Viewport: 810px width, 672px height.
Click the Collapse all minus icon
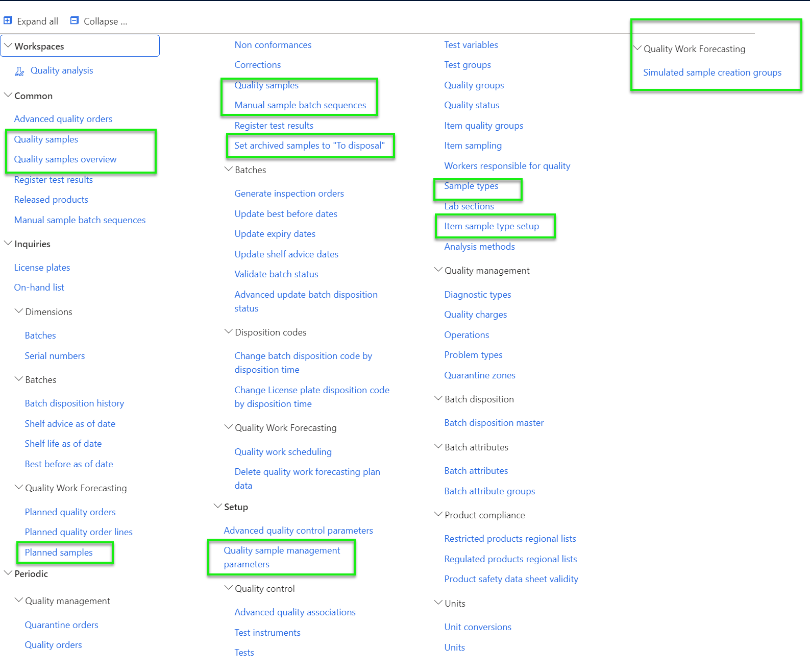75,20
